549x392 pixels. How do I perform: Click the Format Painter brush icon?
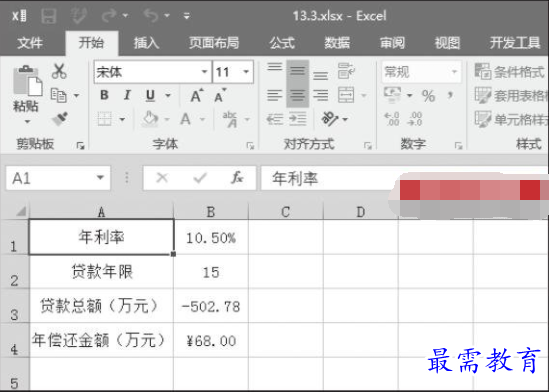60,119
